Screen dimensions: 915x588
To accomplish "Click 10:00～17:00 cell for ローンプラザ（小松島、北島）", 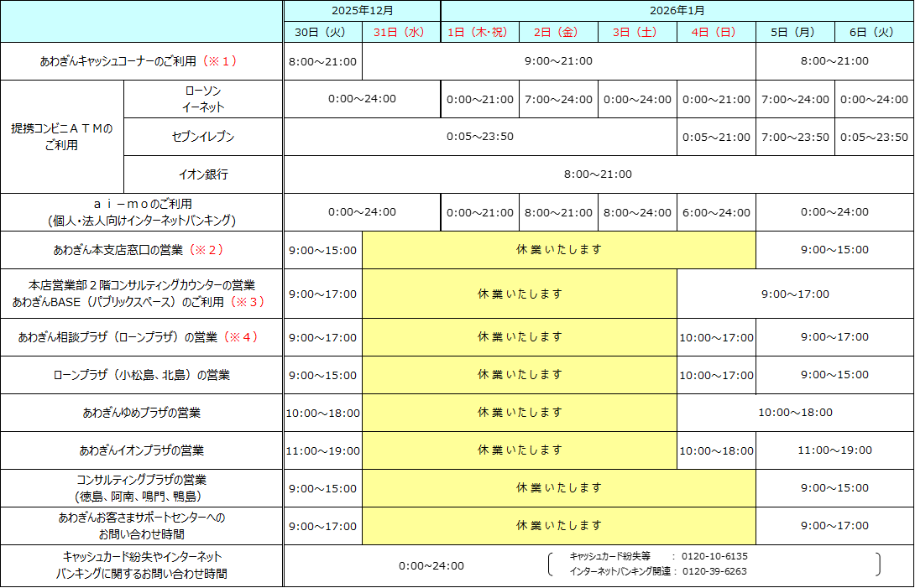I will [715, 374].
